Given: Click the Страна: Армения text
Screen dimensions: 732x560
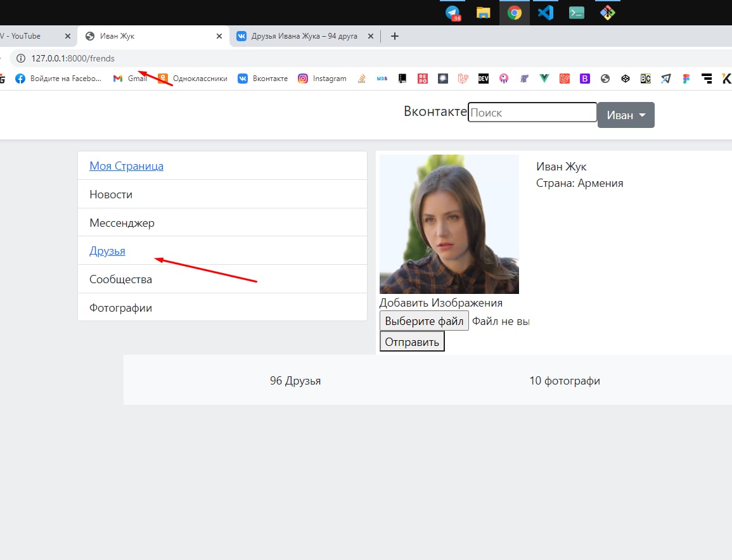Looking at the screenshot, I should pyautogui.click(x=579, y=183).
